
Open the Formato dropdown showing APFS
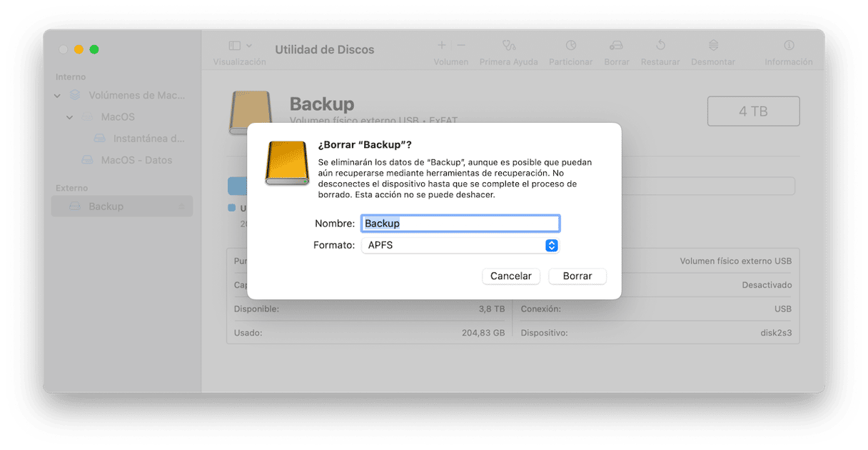pos(460,245)
